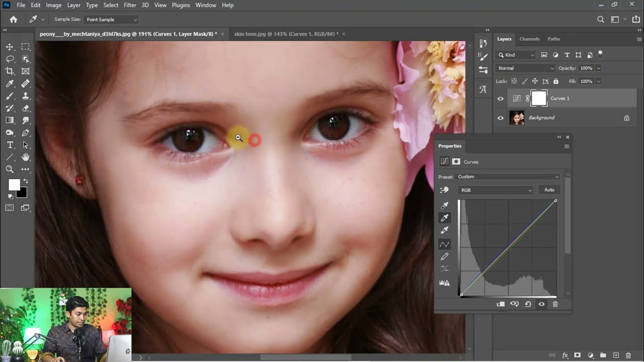Select the Brush tool

click(x=10, y=96)
